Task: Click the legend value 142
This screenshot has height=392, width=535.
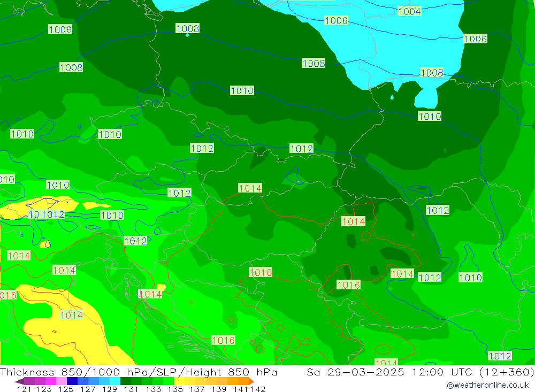Action: (258, 389)
